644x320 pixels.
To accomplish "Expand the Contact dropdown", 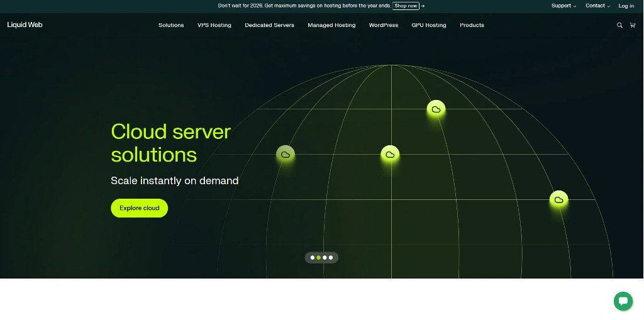I will (x=597, y=6).
